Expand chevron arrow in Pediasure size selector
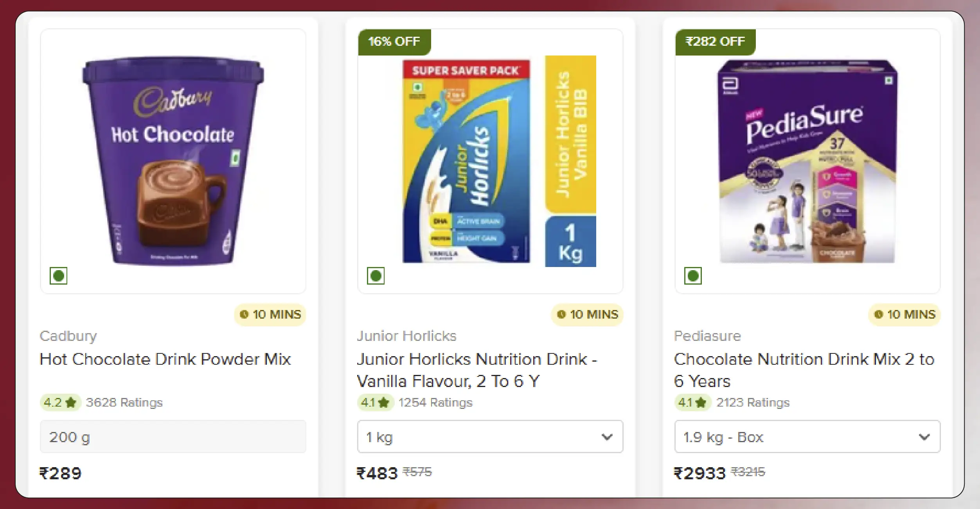 (924, 437)
